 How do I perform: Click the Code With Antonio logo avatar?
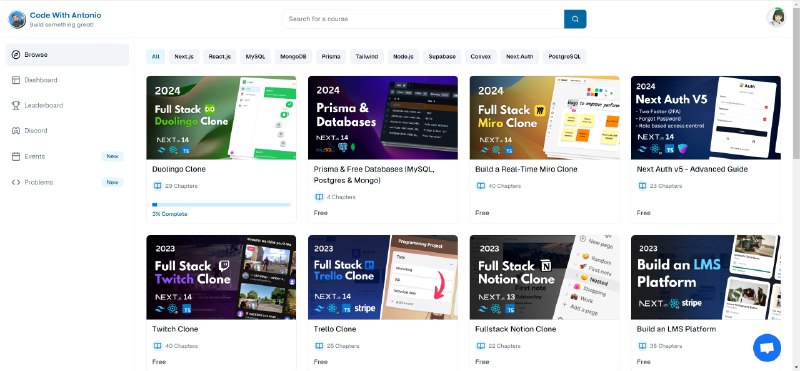coord(17,19)
